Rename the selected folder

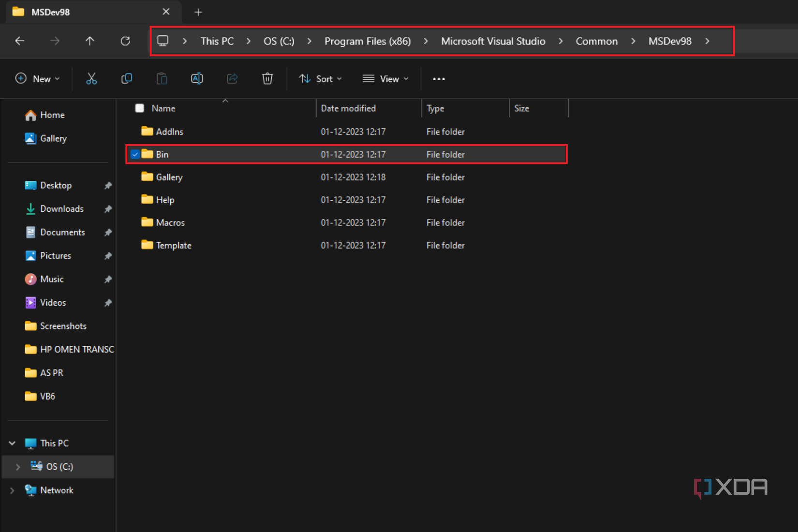pyautogui.click(x=197, y=78)
